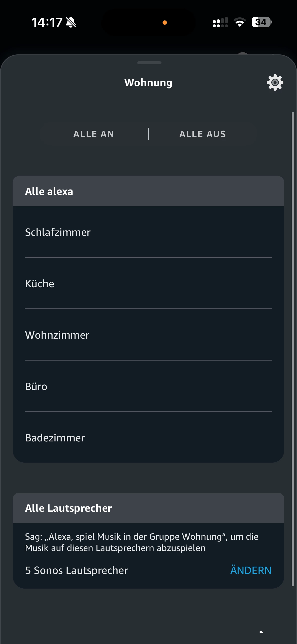Tap the 5 Sonos Lautsprecher entry
This screenshot has height=644, width=297.
click(x=77, y=570)
